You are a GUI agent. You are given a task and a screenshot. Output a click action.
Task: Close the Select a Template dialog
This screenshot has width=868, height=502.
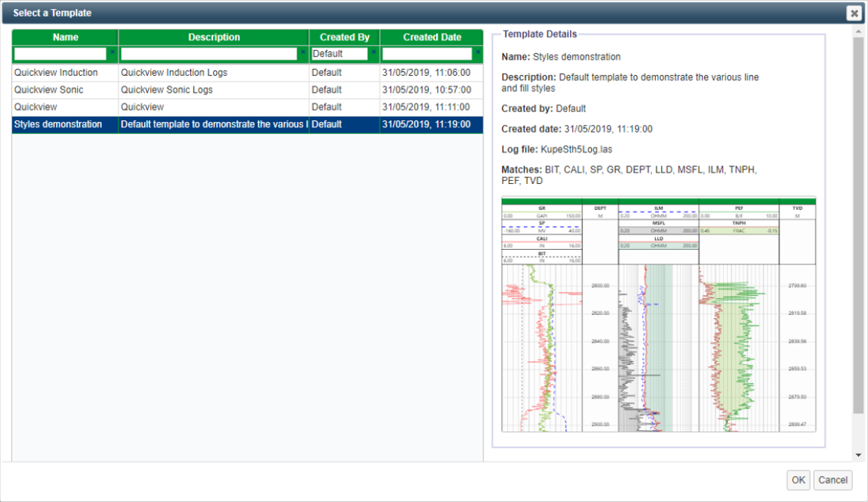853,13
